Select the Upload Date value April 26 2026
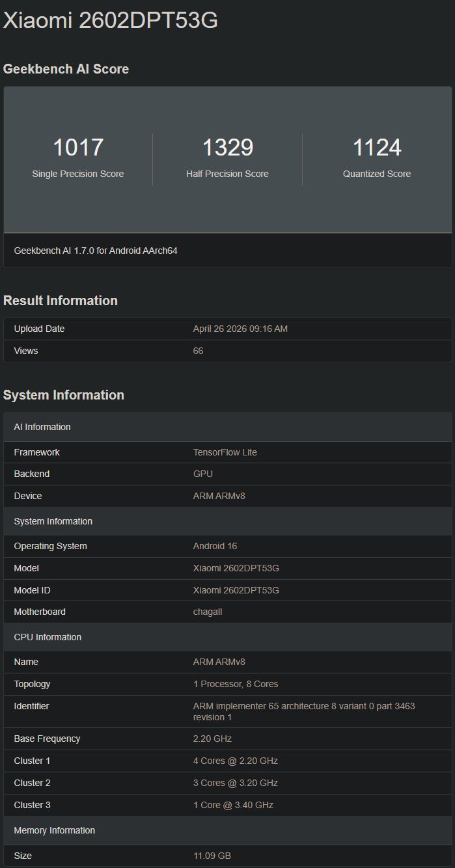 [240, 329]
